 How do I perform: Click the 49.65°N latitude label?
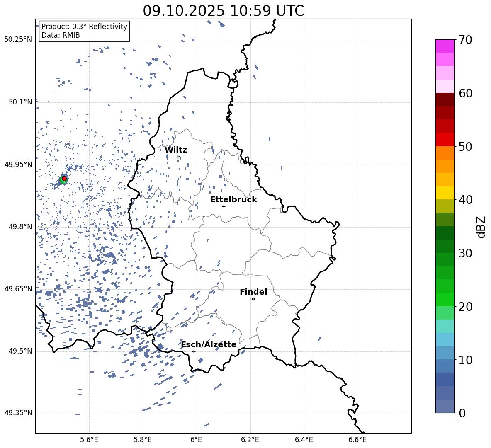click(x=18, y=288)
